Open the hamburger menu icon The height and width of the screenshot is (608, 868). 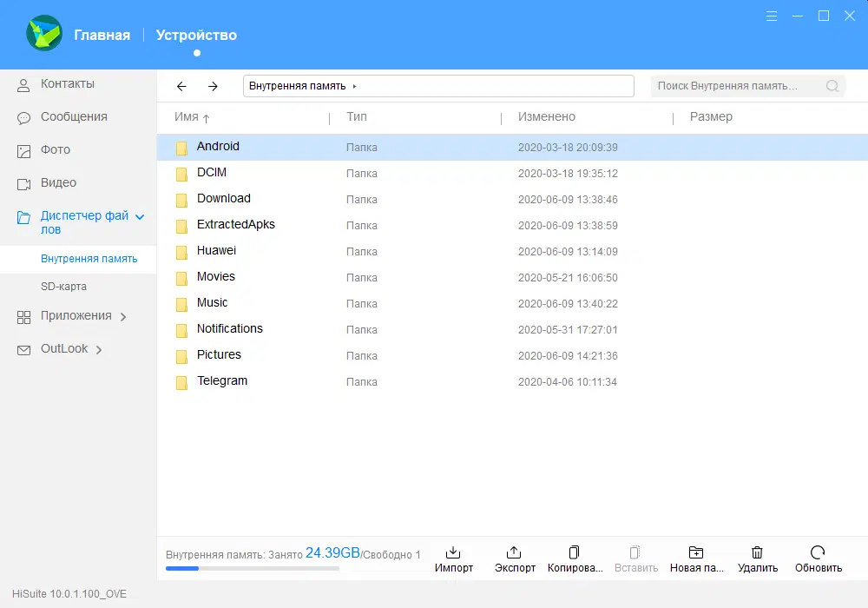click(772, 16)
